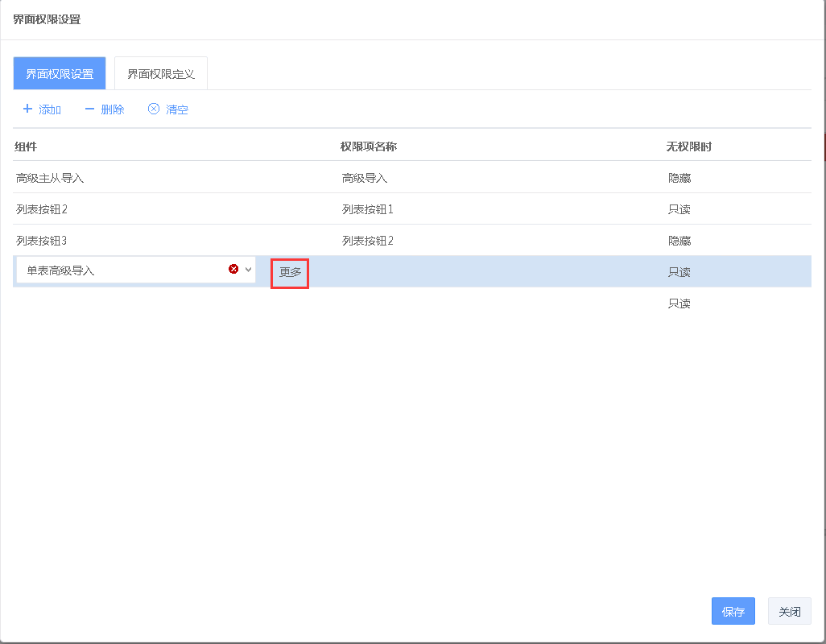The width and height of the screenshot is (826, 644).
Task: Click 只读 in the last empty row
Action: click(x=679, y=303)
